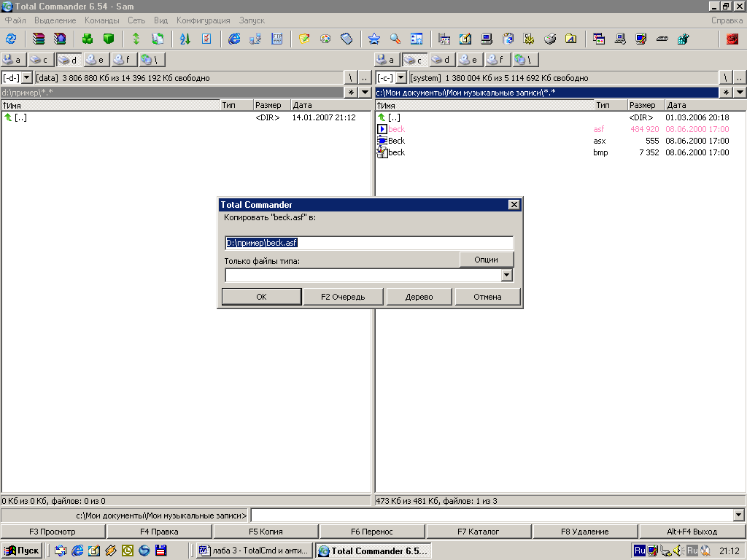This screenshot has height=560, width=747.
Task: Open left panel favorites asterisk button
Action: 351,93
